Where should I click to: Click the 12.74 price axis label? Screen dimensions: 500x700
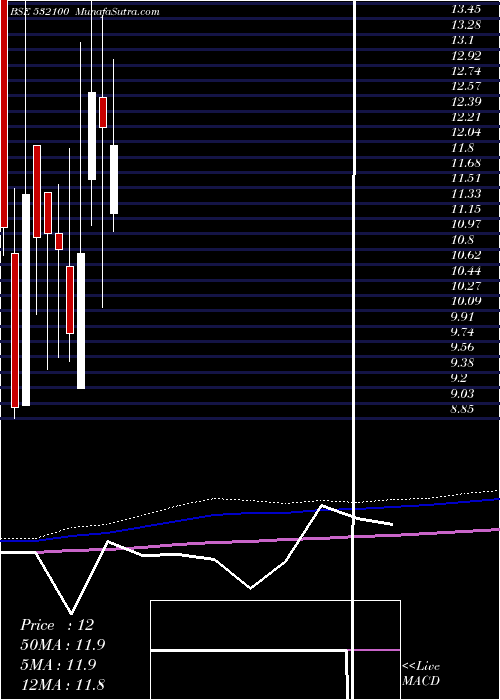[x=467, y=71]
